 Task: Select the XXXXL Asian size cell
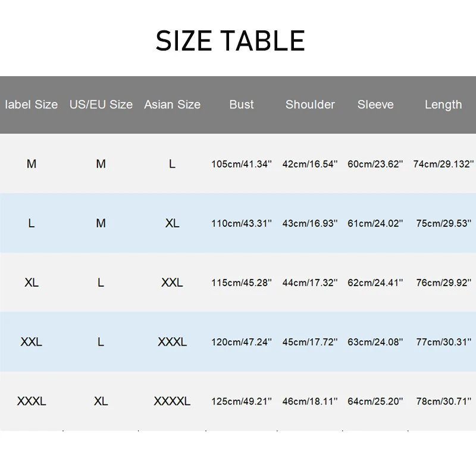pos(172,402)
